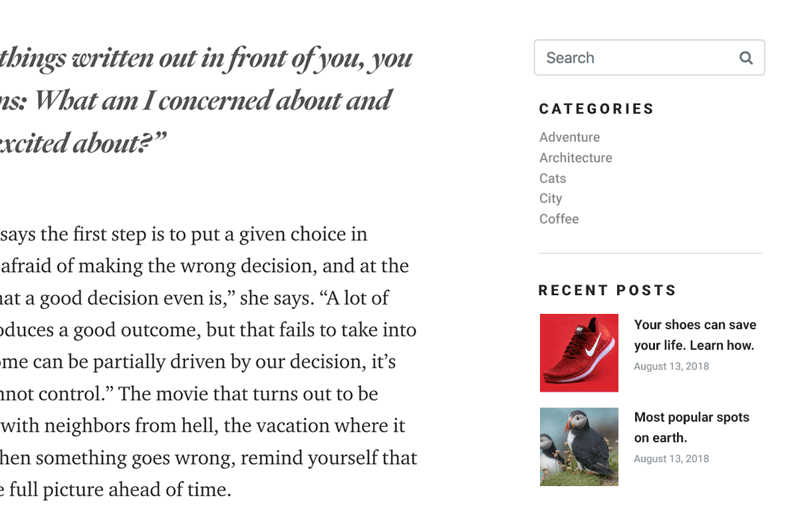Click the divider line below the Coffee category
Screen dimensions: 798x532
coord(650,253)
